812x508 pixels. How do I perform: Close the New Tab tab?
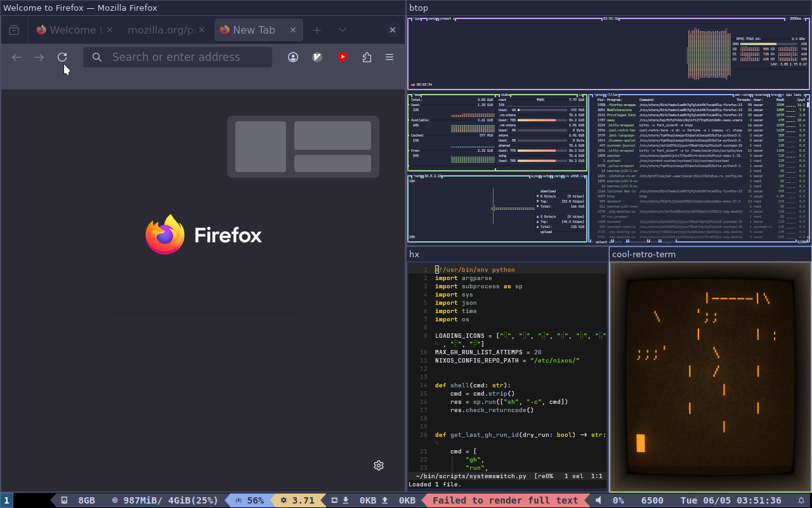tap(293, 30)
